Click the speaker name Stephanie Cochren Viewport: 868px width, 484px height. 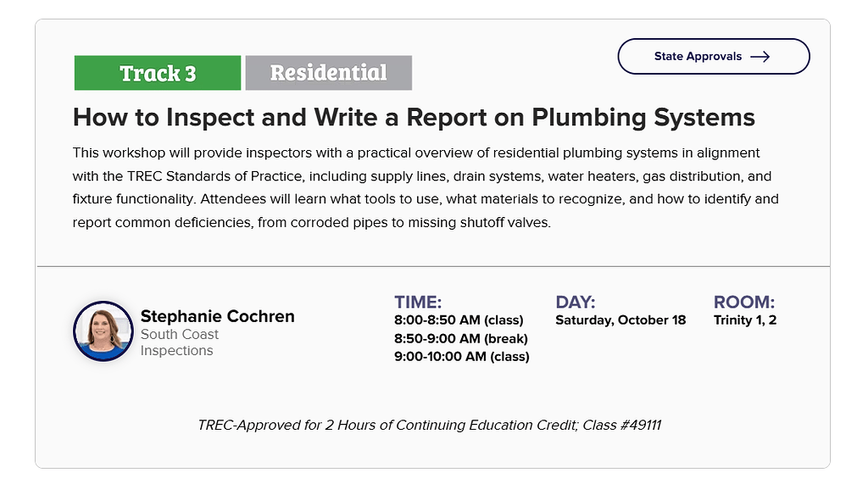pyautogui.click(x=218, y=316)
